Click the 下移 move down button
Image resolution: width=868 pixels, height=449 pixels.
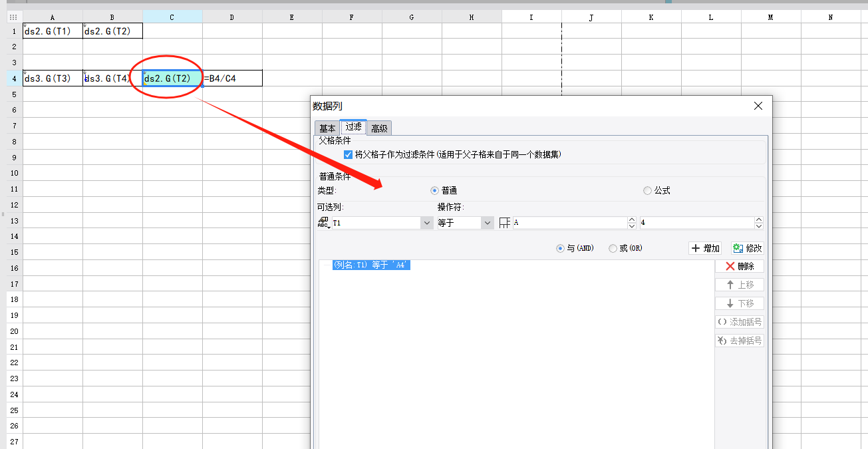tap(739, 303)
